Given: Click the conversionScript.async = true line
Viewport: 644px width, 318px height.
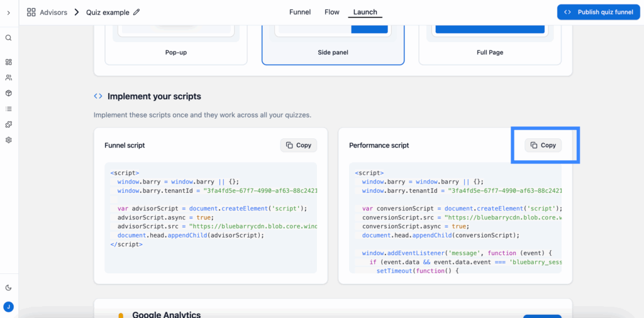Looking at the screenshot, I should pos(416,226).
